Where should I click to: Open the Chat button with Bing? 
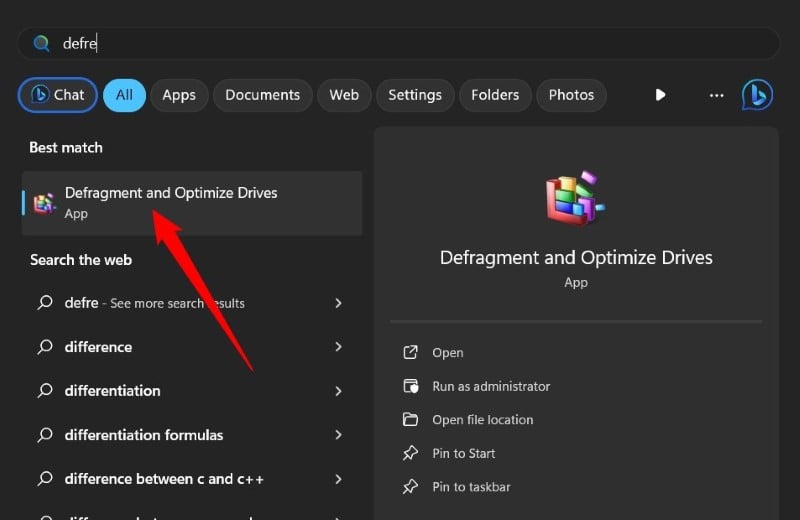pyautogui.click(x=57, y=95)
